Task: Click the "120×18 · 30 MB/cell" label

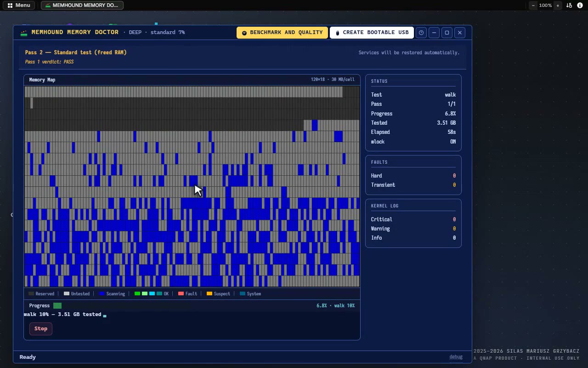Action: pyautogui.click(x=333, y=80)
